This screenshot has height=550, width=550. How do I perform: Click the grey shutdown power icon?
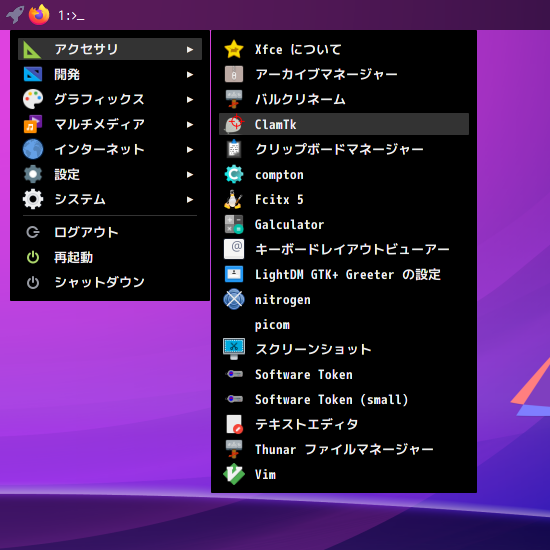pos(33,283)
